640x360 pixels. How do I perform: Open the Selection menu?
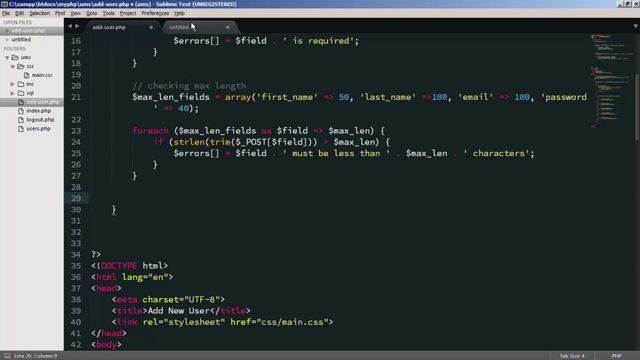[x=39, y=13]
